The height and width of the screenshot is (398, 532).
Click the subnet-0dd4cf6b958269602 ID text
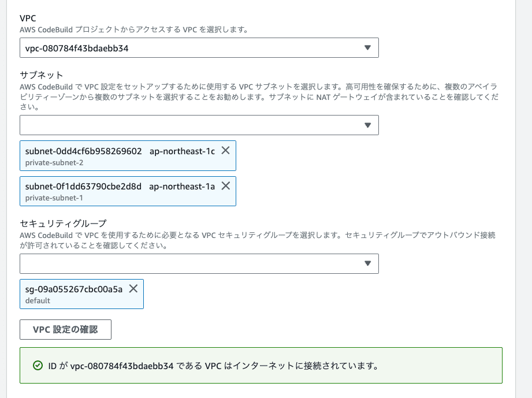pyautogui.click(x=83, y=151)
